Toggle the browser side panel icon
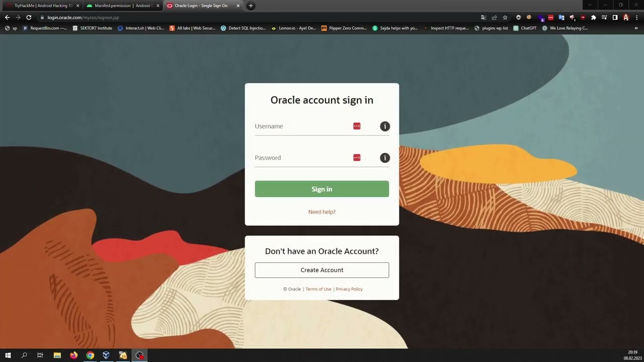This screenshot has width=644, height=362. tap(615, 17)
